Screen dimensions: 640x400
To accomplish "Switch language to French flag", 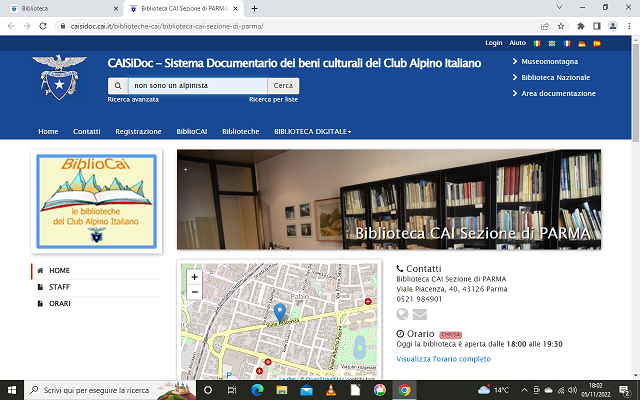I will tap(567, 43).
